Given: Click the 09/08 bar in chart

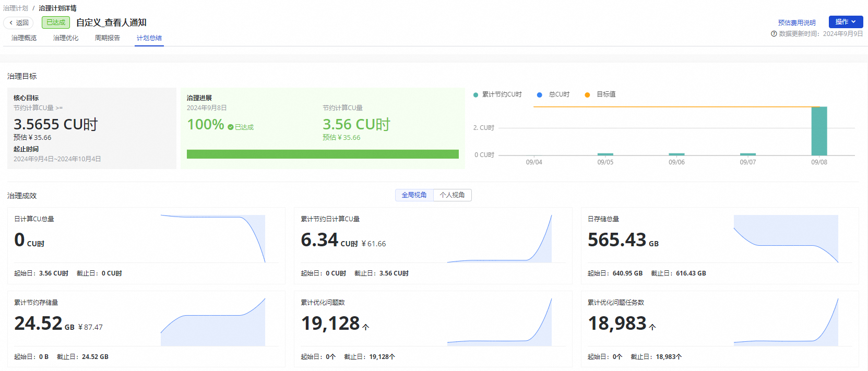Looking at the screenshot, I should (819, 131).
